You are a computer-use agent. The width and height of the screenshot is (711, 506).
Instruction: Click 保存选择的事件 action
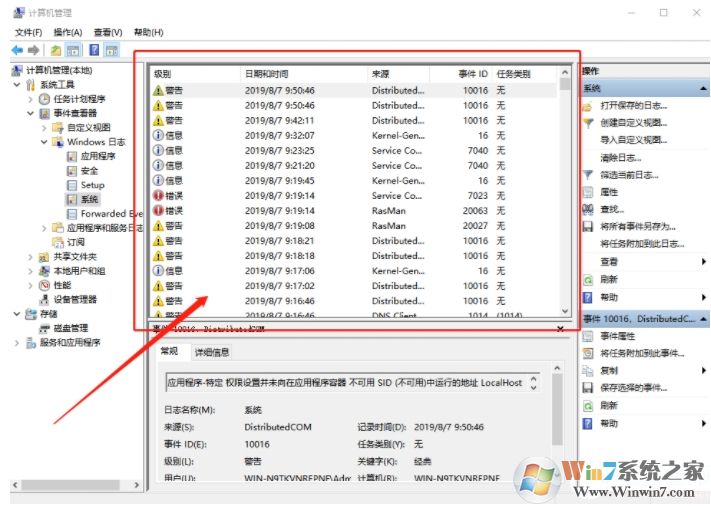click(x=633, y=388)
